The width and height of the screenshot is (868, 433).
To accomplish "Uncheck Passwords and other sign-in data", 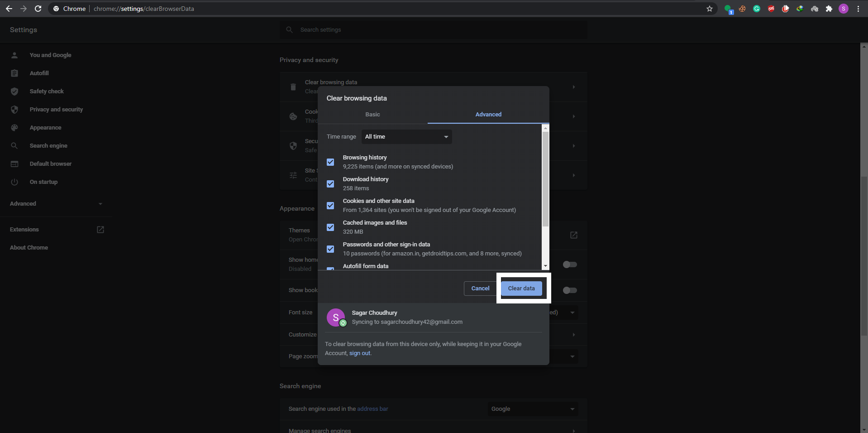I will click(x=330, y=249).
